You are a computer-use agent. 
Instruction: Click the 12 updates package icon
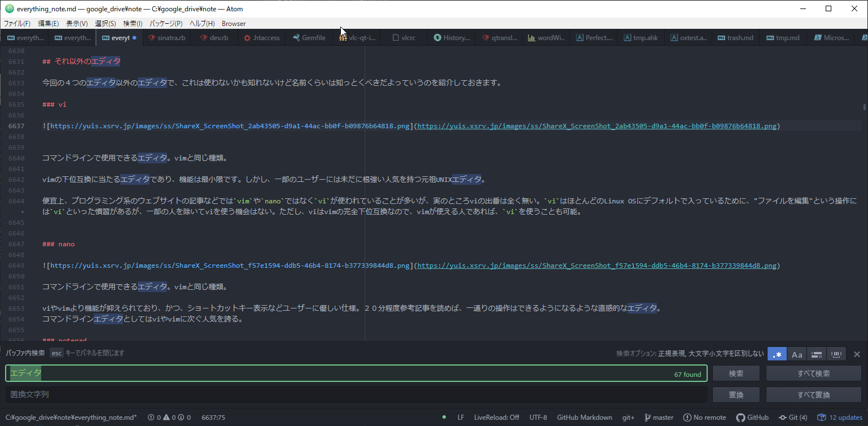point(822,418)
